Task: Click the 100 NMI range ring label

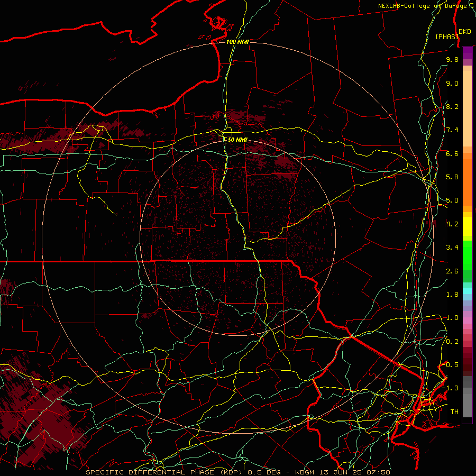Action: pos(237,42)
